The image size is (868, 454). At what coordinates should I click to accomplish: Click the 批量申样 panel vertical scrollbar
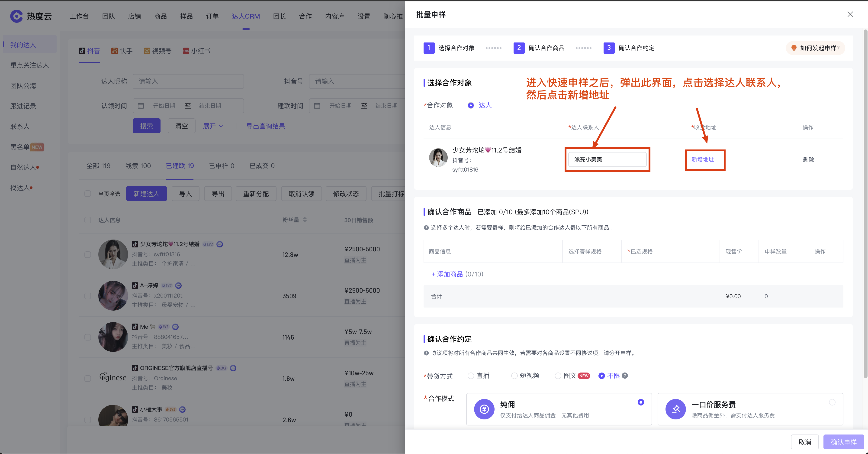[865, 204]
